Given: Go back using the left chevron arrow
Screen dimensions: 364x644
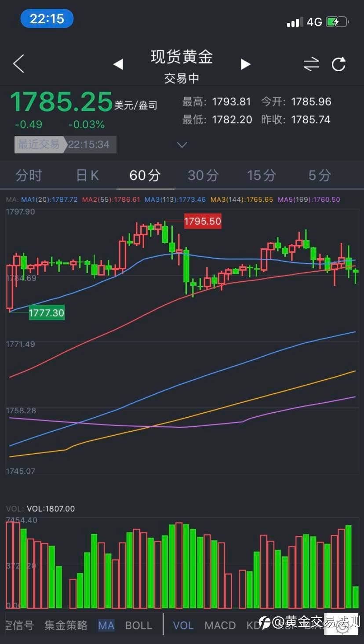Looking at the screenshot, I should coord(18,64).
